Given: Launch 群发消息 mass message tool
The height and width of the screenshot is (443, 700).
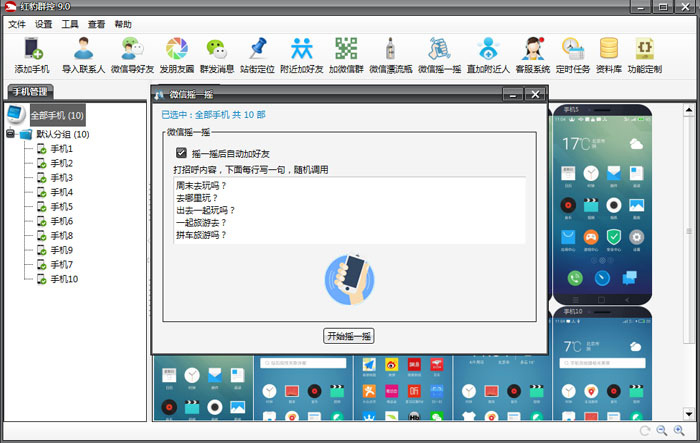Looking at the screenshot, I should pos(217,55).
